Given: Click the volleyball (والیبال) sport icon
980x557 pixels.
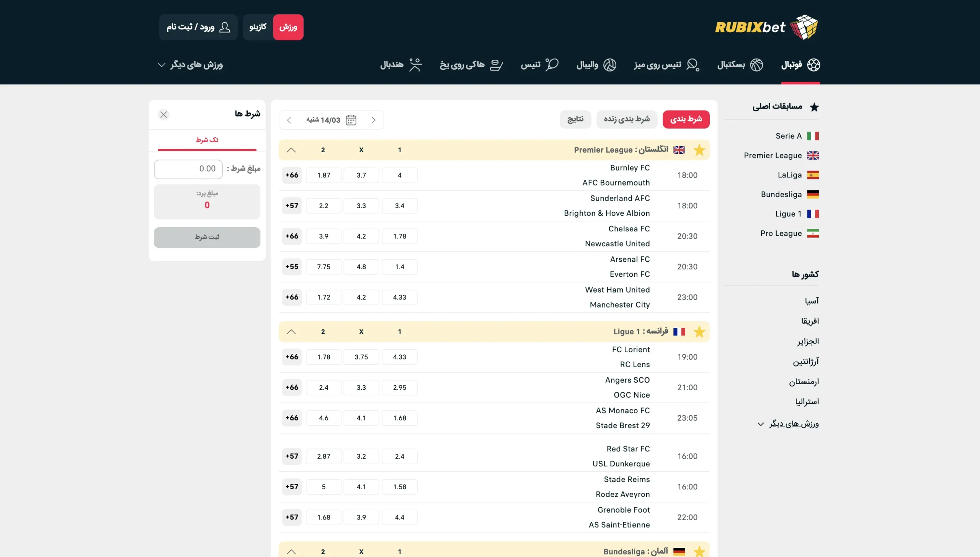Looking at the screenshot, I should coord(610,65).
